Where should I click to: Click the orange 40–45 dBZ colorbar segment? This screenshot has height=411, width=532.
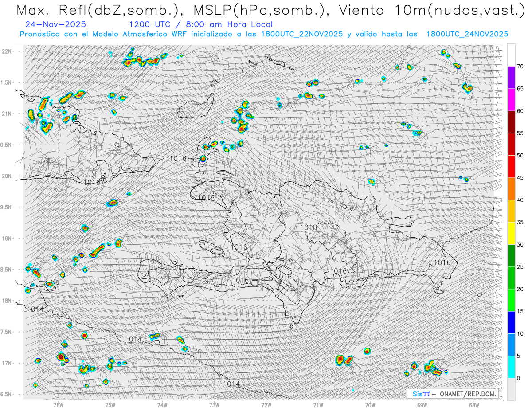(x=511, y=189)
